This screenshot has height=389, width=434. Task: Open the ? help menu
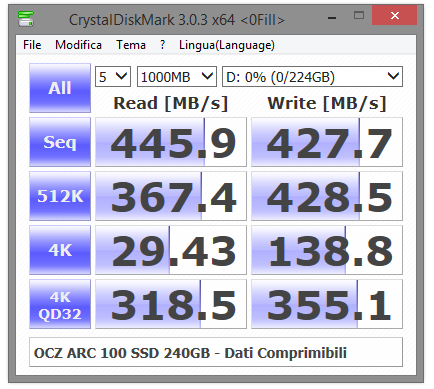tap(162, 45)
